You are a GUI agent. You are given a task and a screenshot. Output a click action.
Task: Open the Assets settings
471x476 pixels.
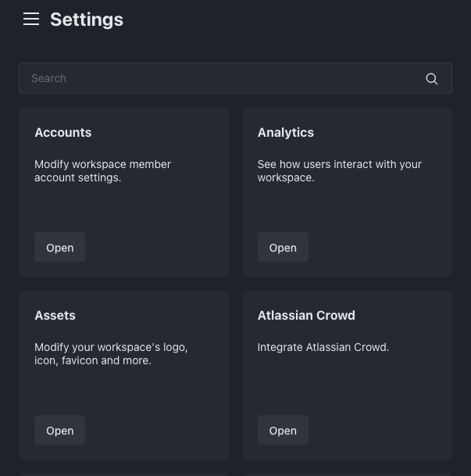(59, 431)
